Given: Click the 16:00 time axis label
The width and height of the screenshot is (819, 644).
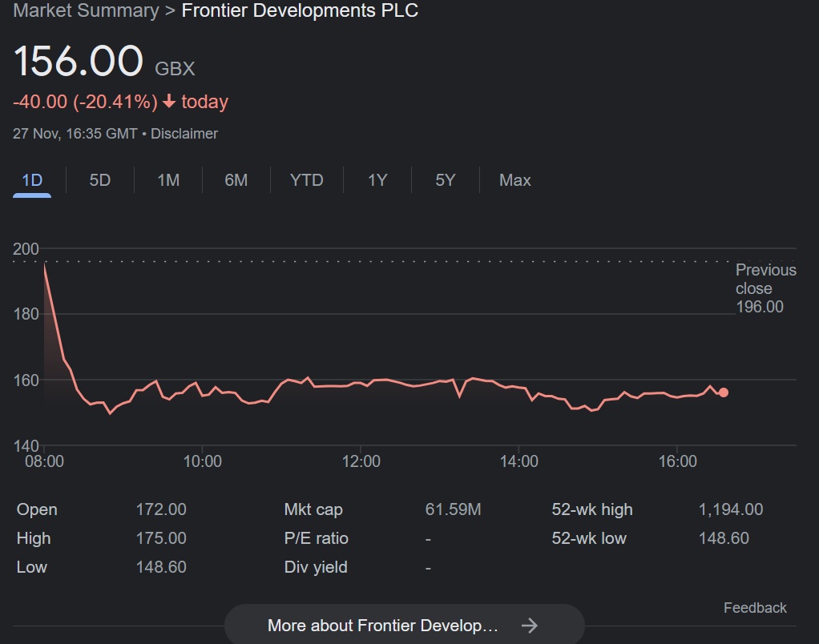Looking at the screenshot, I should (x=677, y=461).
